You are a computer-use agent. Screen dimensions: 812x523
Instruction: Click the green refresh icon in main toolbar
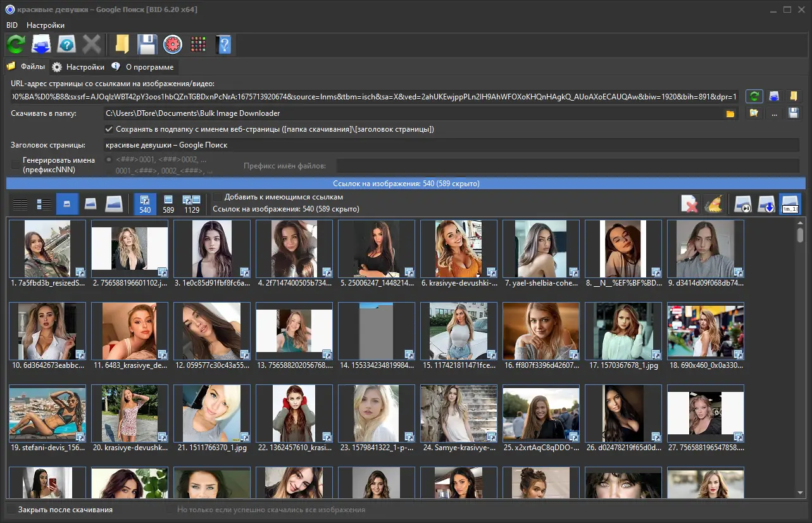coord(16,44)
